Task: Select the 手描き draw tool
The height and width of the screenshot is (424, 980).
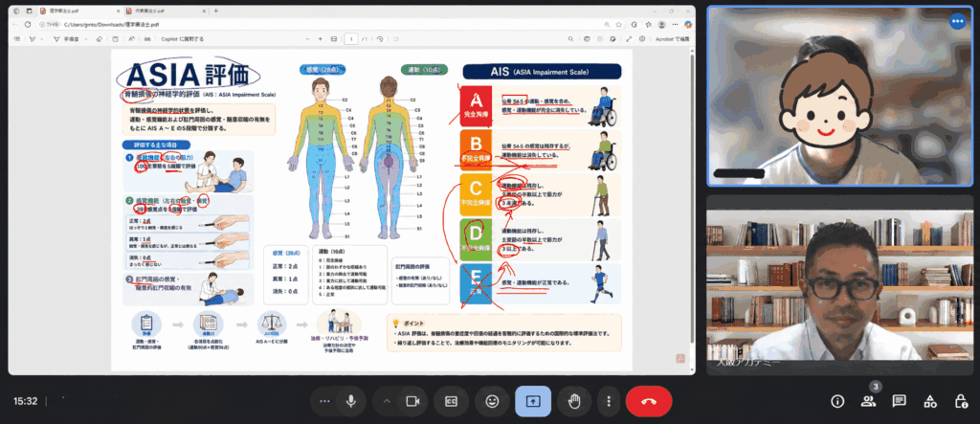Action: (66, 39)
